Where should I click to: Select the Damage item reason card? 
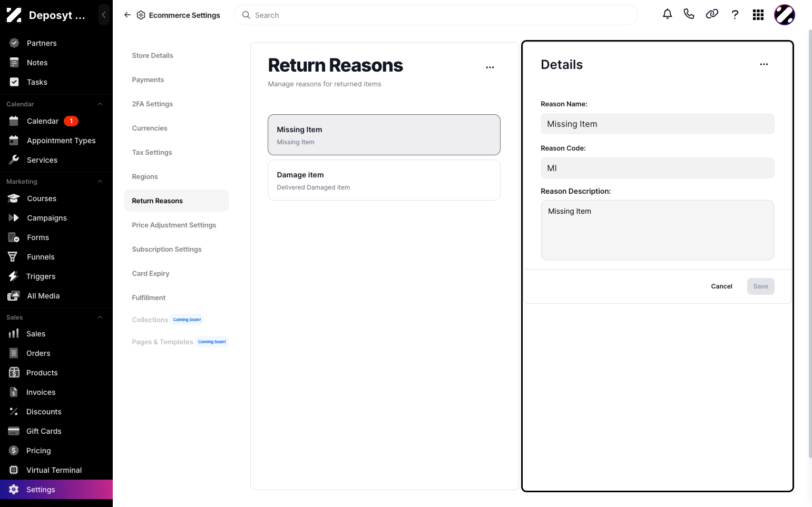click(384, 180)
